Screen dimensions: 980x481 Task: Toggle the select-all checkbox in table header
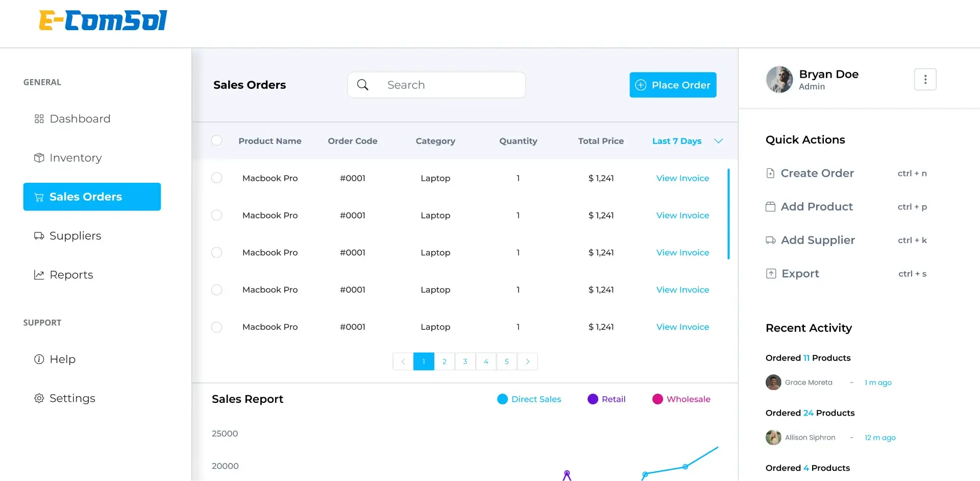coord(216,140)
